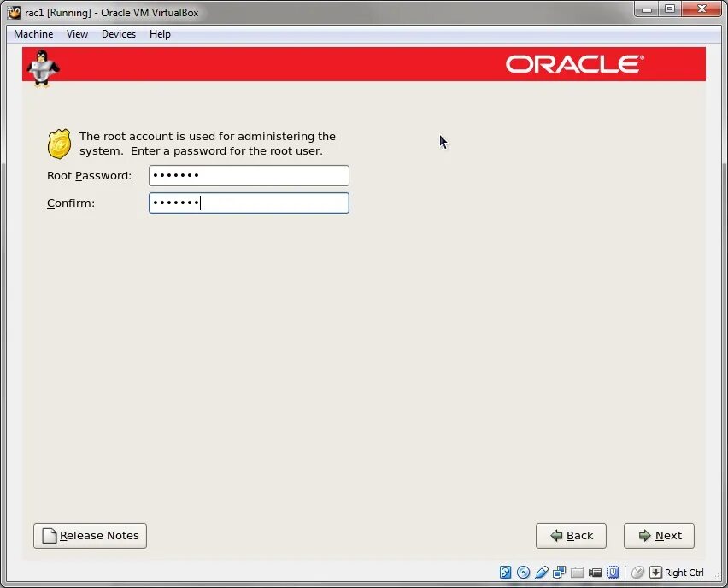Open the Release Notes
The height and width of the screenshot is (588, 728).
point(90,536)
